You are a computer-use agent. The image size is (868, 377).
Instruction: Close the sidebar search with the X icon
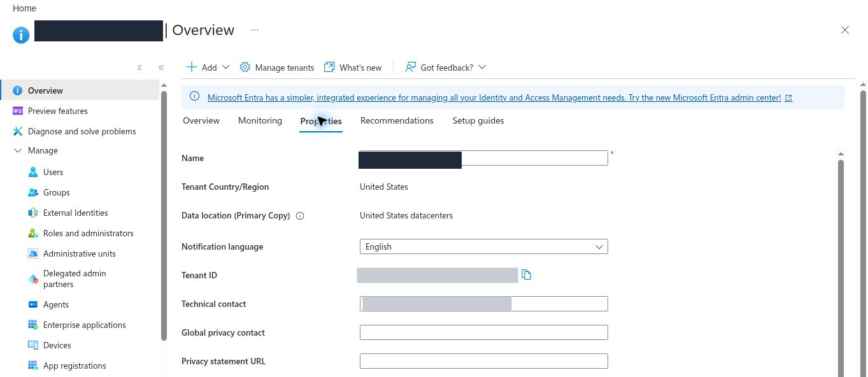click(x=139, y=68)
